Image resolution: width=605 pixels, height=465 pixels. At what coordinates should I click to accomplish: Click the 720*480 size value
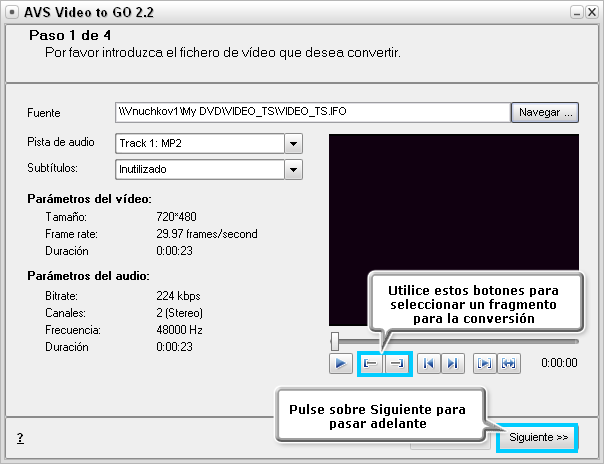[x=176, y=217]
